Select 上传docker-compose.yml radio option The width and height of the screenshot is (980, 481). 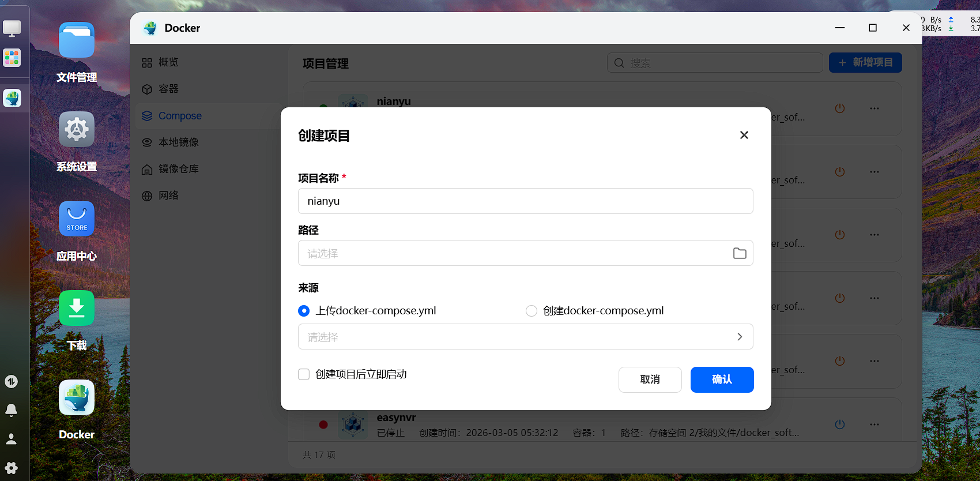pos(304,311)
